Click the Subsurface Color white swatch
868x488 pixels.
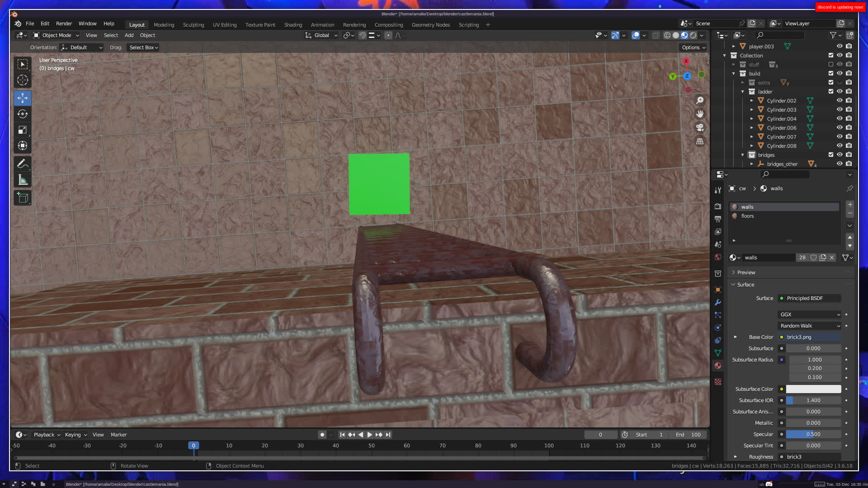pyautogui.click(x=813, y=389)
